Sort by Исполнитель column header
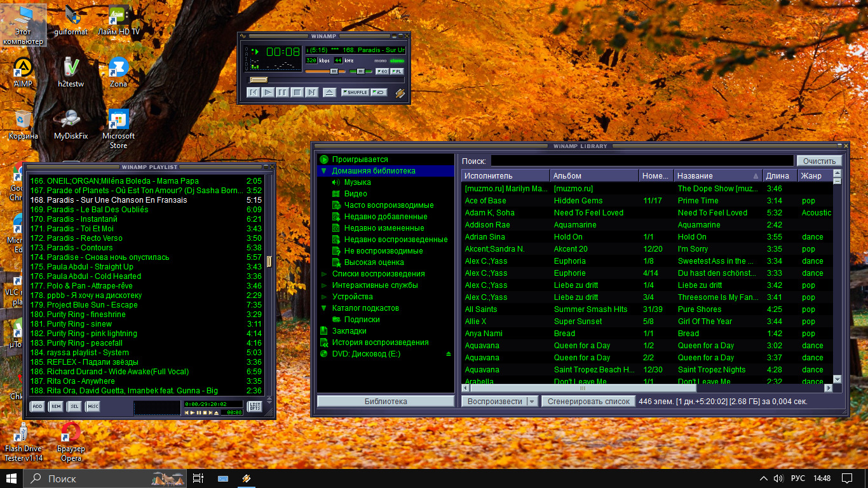This screenshot has height=488, width=868. point(506,176)
